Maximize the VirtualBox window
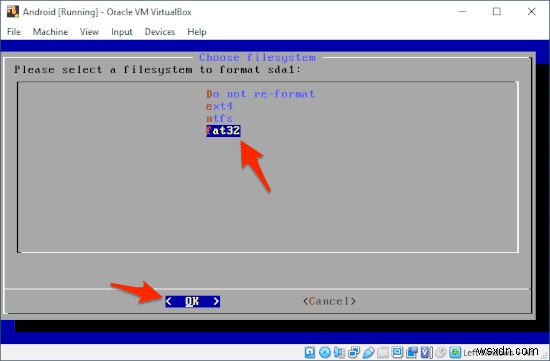The image size is (550, 361). 497,12
